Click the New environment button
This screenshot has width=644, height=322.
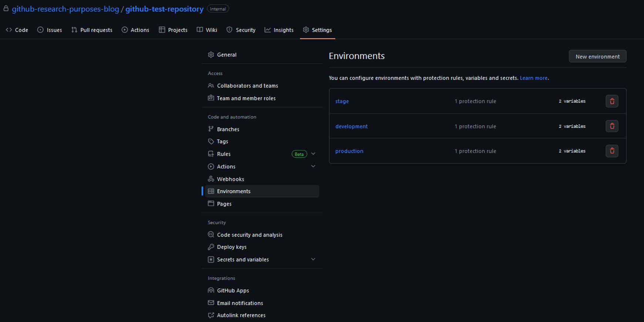coord(597,57)
